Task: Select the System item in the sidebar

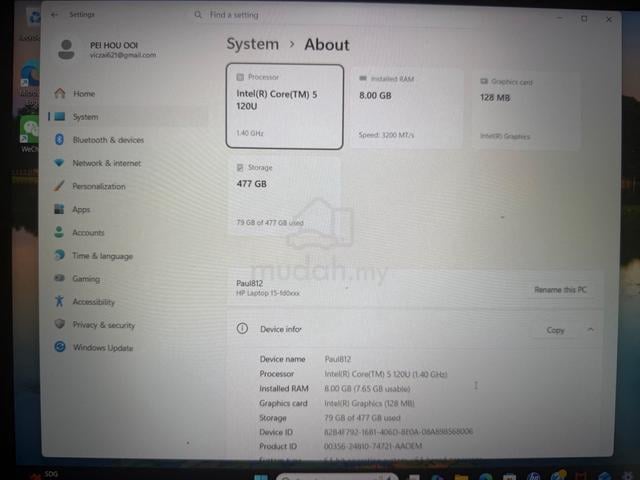Action: (128, 117)
